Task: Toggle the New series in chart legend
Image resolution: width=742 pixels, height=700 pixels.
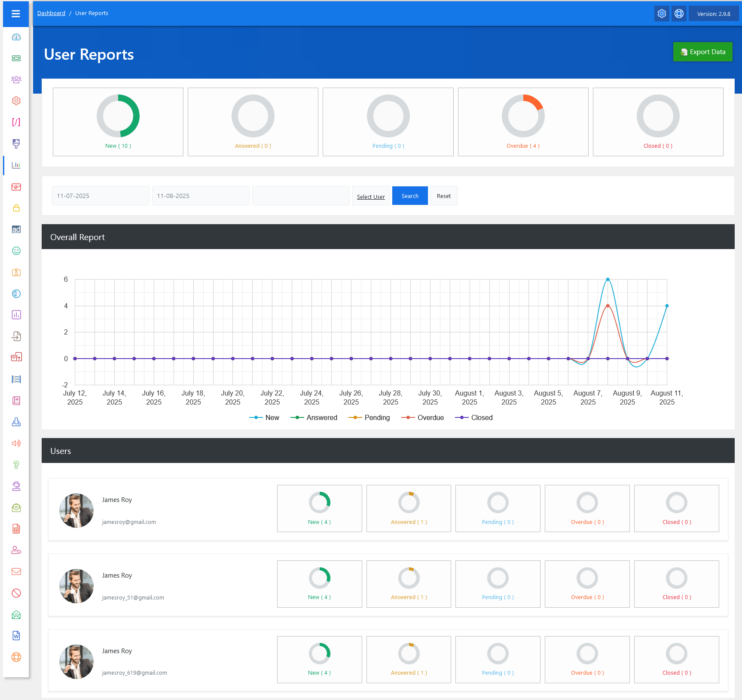Action: click(x=264, y=417)
